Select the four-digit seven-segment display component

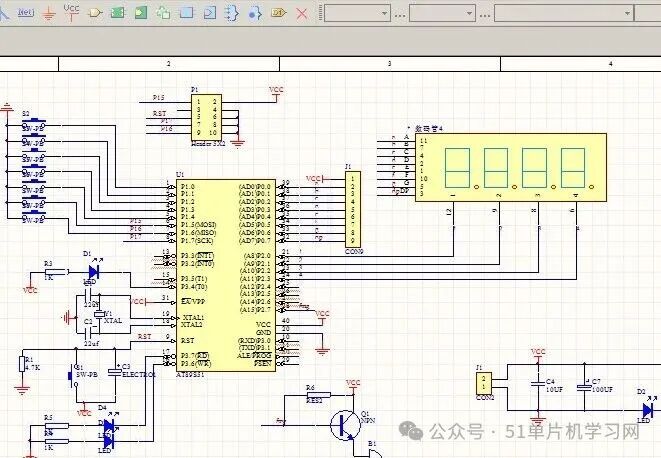pos(511,167)
